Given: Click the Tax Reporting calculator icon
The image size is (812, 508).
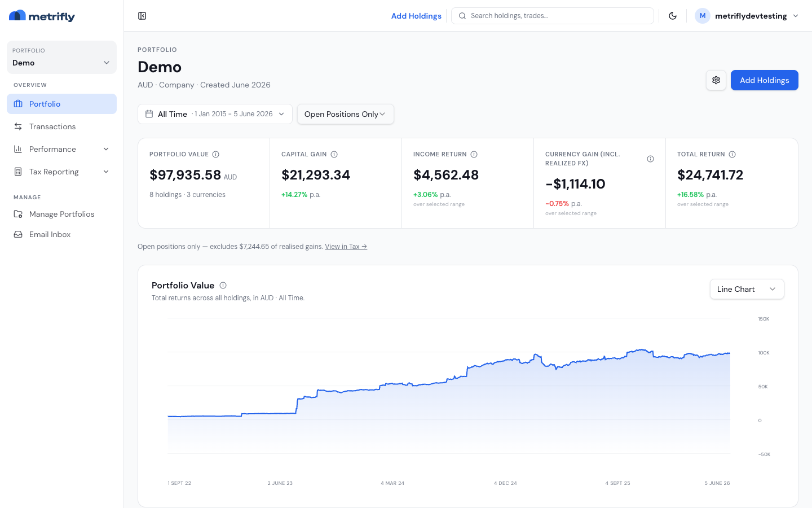Looking at the screenshot, I should point(18,172).
